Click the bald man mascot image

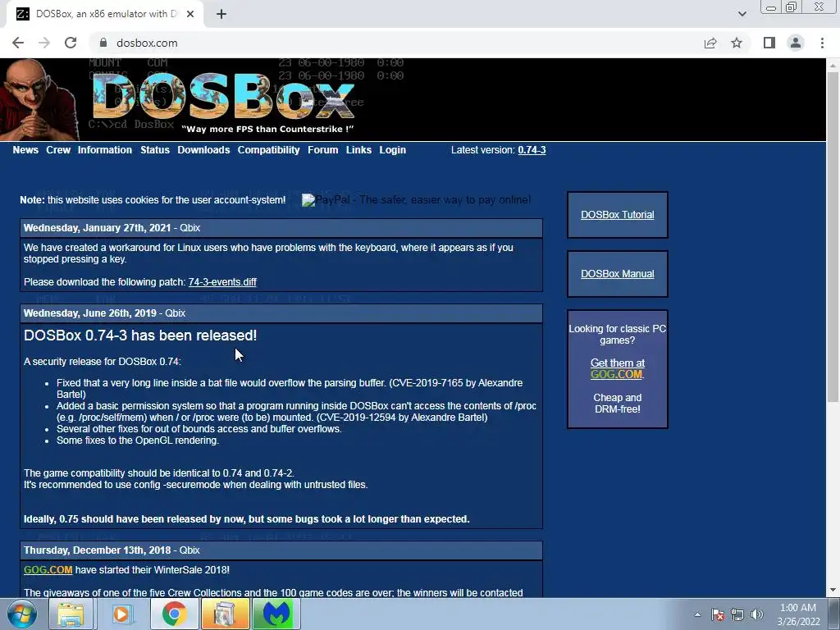coord(39,99)
